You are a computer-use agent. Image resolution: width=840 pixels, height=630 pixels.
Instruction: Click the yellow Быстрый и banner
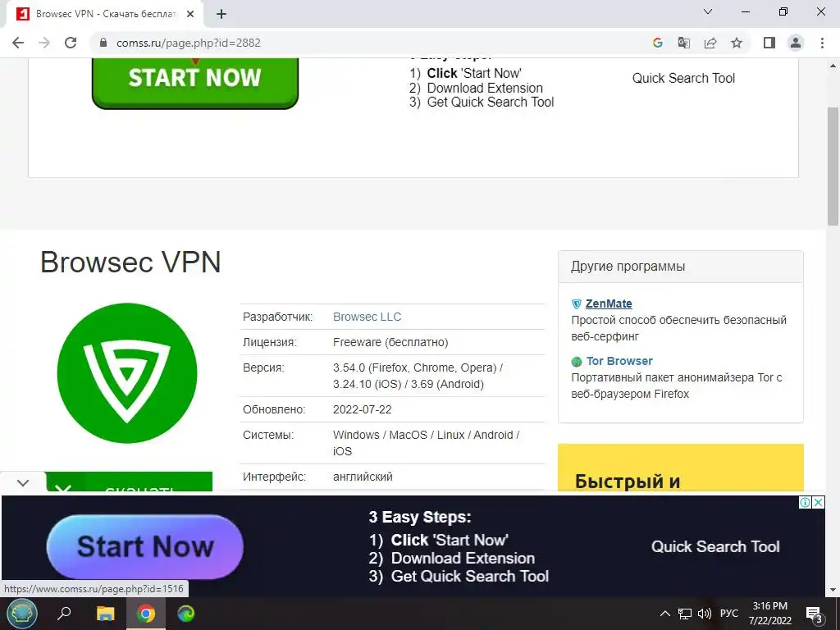[x=680, y=467]
